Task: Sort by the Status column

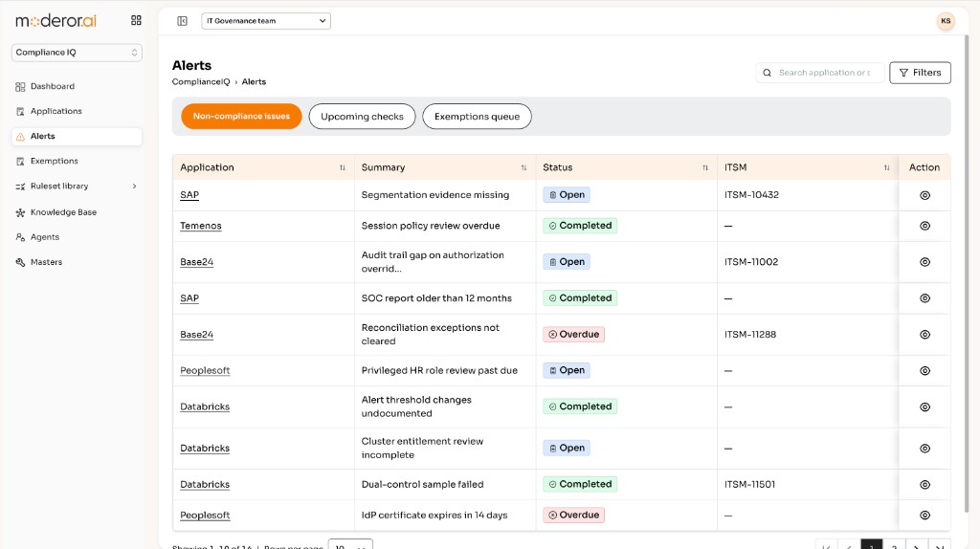Action: (705, 167)
